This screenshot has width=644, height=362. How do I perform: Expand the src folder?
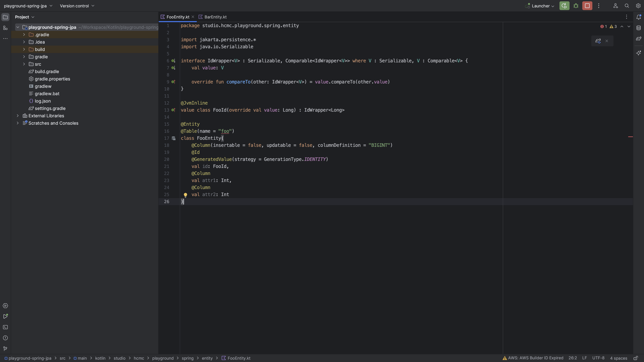(x=24, y=64)
